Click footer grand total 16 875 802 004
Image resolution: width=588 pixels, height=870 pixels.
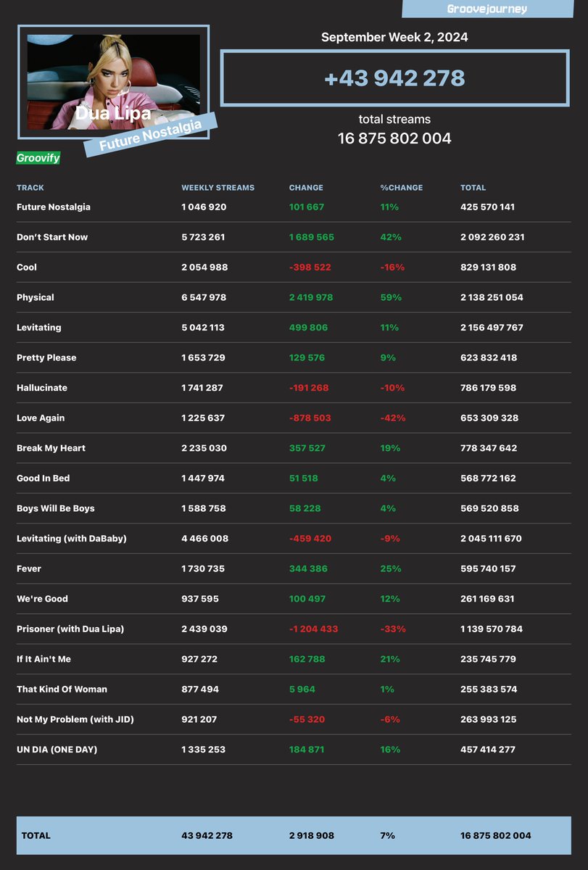[x=495, y=836]
